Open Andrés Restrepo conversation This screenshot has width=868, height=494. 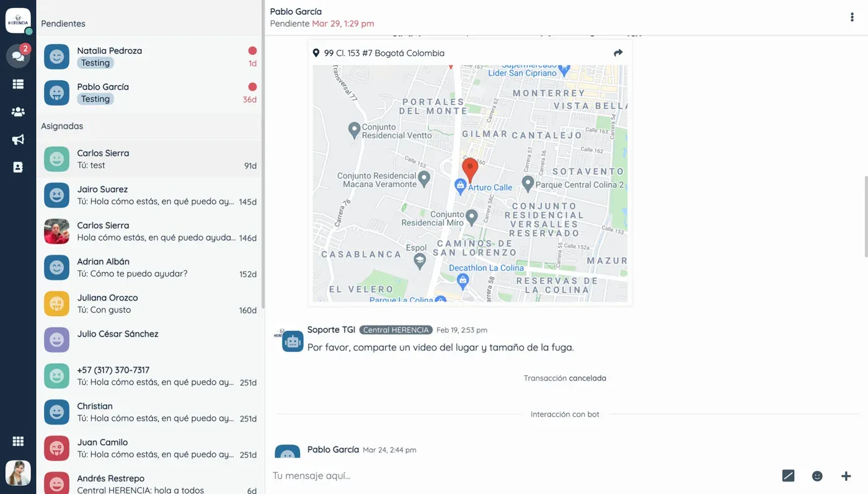(150, 480)
